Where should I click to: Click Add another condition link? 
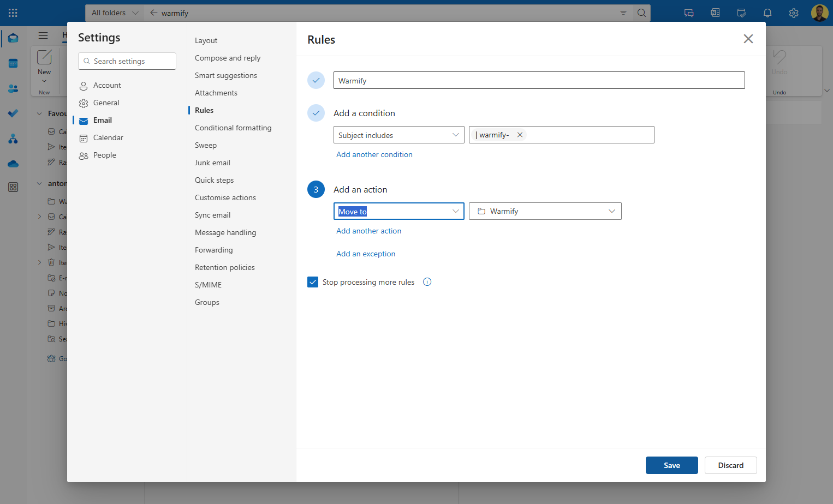[374, 154]
